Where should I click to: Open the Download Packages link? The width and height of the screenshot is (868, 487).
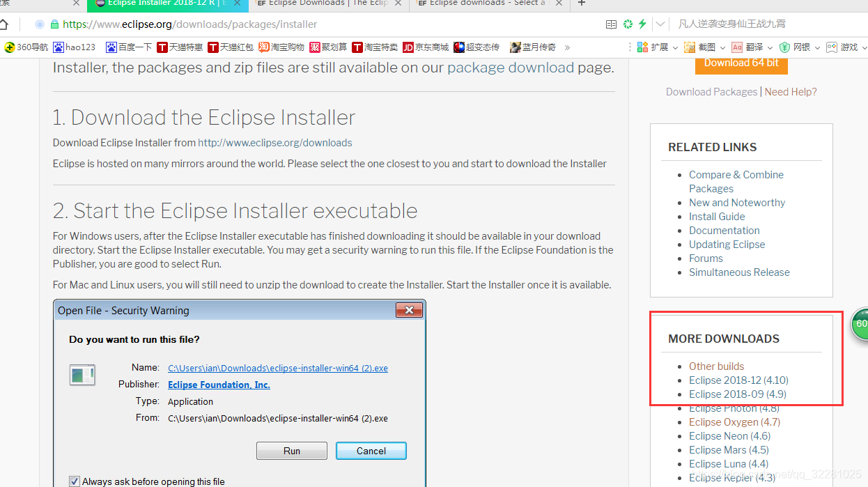tap(711, 92)
